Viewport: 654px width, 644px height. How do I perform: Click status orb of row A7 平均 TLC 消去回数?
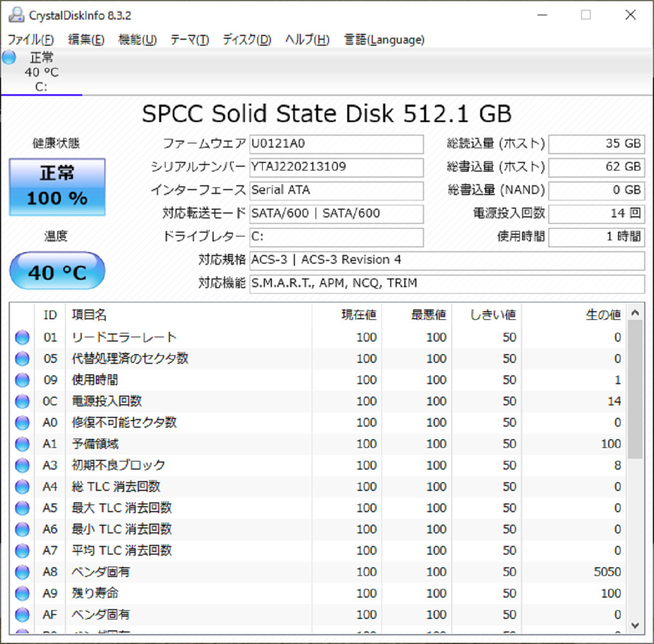click(x=22, y=551)
